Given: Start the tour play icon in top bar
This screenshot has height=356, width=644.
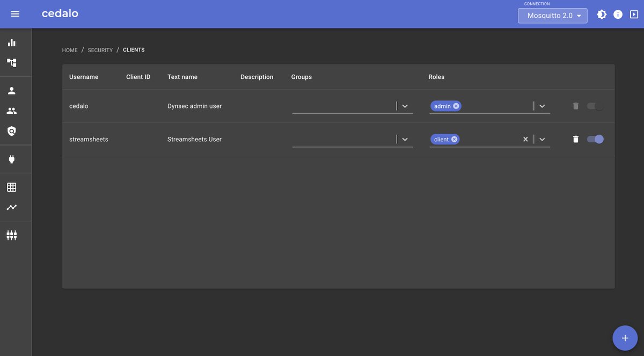Looking at the screenshot, I should tap(634, 14).
